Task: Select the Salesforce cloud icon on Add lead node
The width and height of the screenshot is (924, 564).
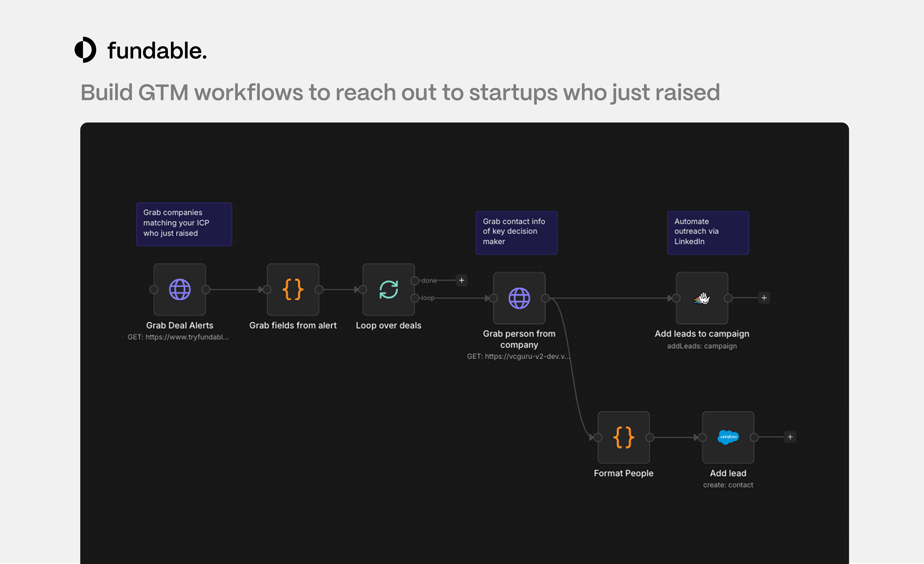Action: tap(728, 437)
